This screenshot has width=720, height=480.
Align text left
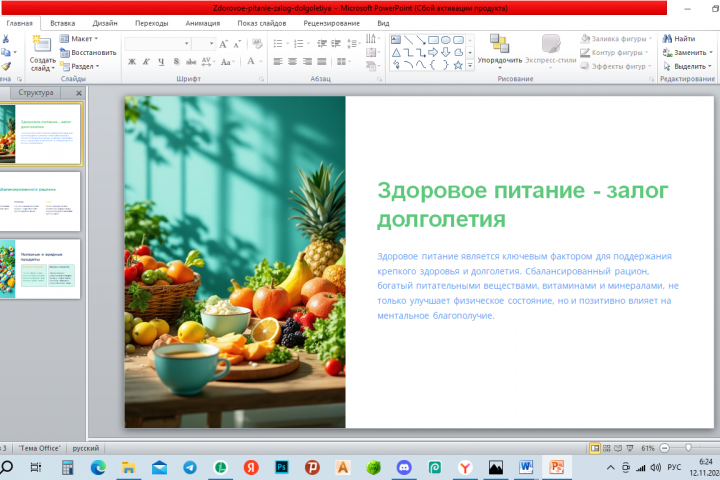(278, 62)
